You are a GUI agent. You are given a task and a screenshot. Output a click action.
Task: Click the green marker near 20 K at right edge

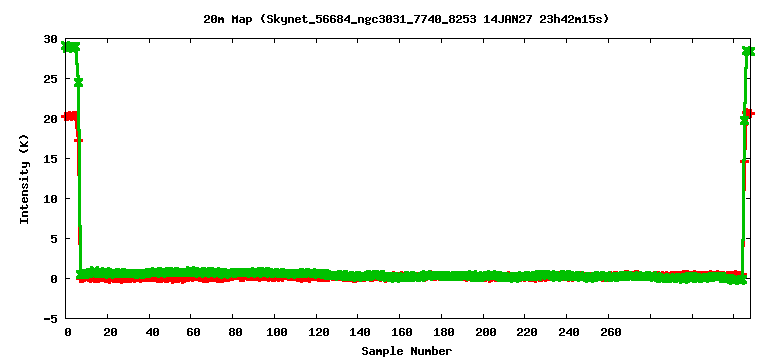744,120
